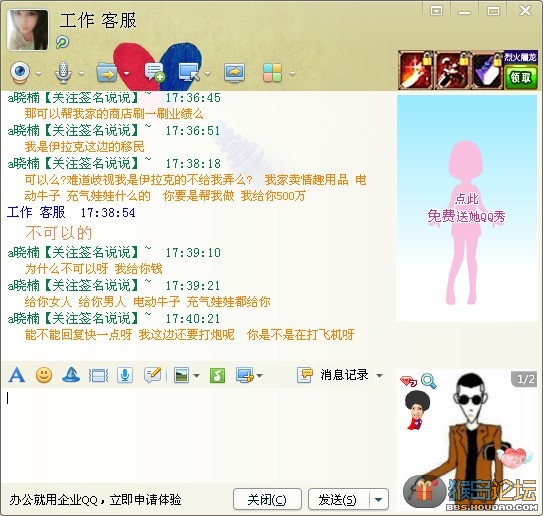
Task: Select the timestamp 17:38:54
Action: point(108,213)
